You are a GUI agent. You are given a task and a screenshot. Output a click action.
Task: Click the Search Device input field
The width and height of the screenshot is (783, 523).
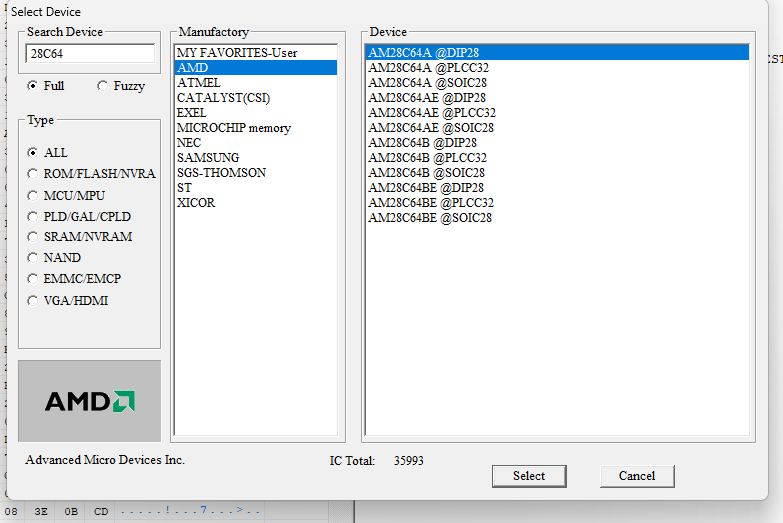(89, 54)
